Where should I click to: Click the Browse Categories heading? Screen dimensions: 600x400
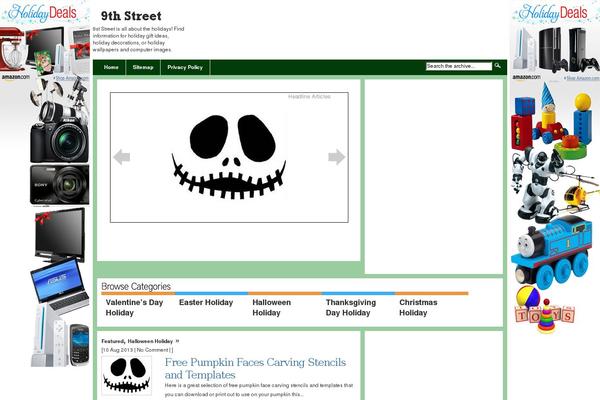click(x=136, y=286)
